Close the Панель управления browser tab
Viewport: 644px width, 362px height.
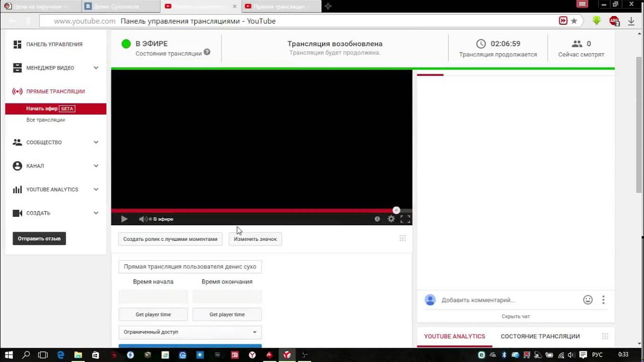click(x=235, y=6)
